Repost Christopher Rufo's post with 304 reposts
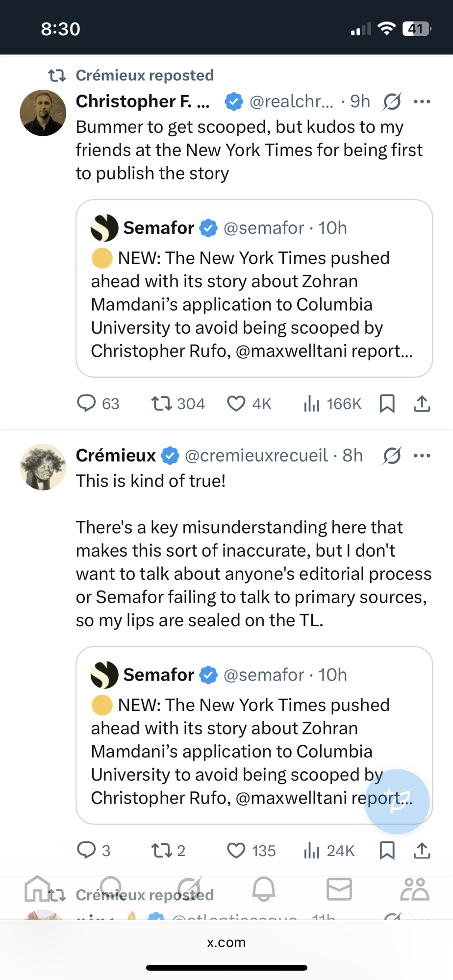The height and width of the screenshot is (980, 453). [x=162, y=403]
